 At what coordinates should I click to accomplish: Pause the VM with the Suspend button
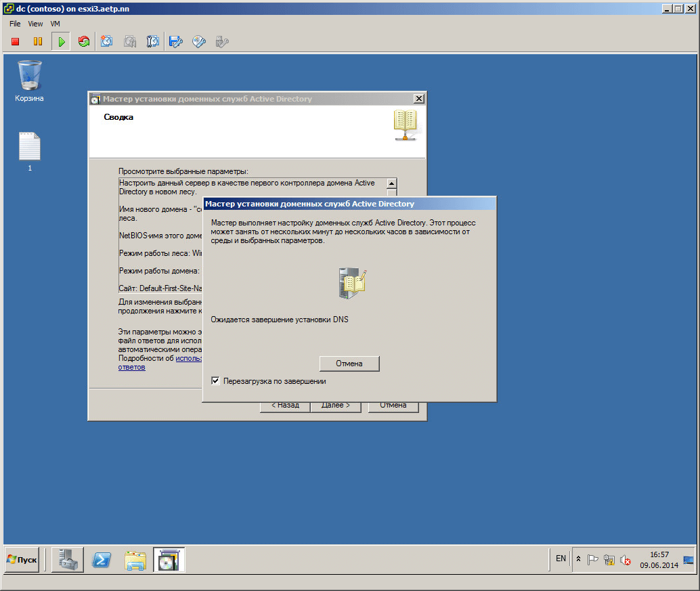point(38,42)
